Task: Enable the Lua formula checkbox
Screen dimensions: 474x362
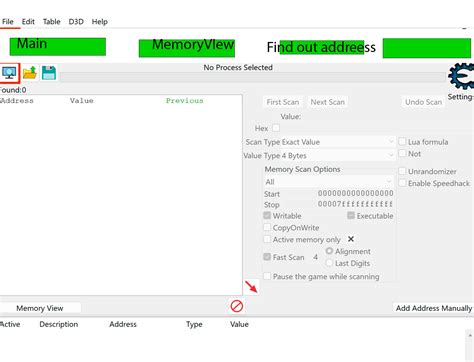Action: coord(402,142)
